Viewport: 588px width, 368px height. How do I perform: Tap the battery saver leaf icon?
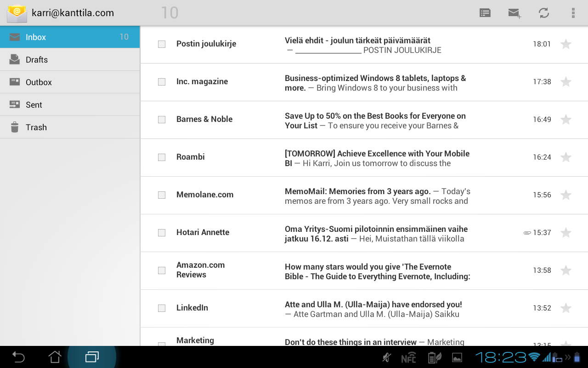[x=434, y=357]
